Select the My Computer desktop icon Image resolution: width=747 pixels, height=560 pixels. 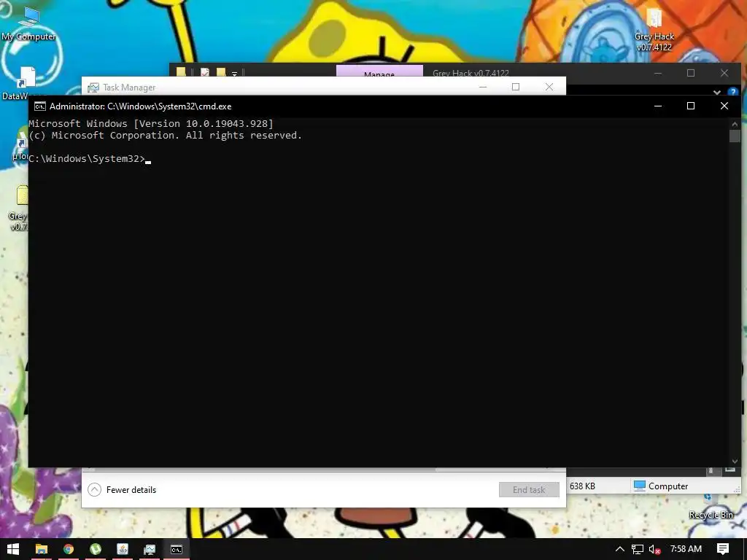pyautogui.click(x=28, y=24)
